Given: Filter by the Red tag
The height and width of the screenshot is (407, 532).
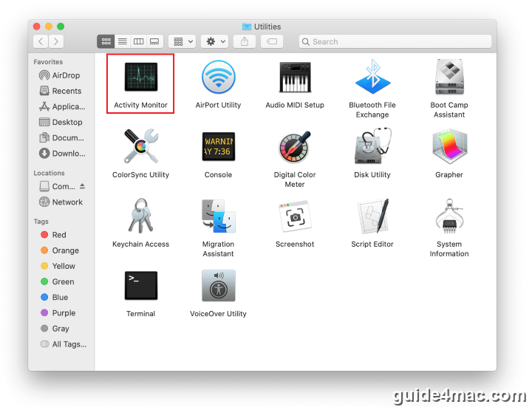Looking at the screenshot, I should point(54,235).
